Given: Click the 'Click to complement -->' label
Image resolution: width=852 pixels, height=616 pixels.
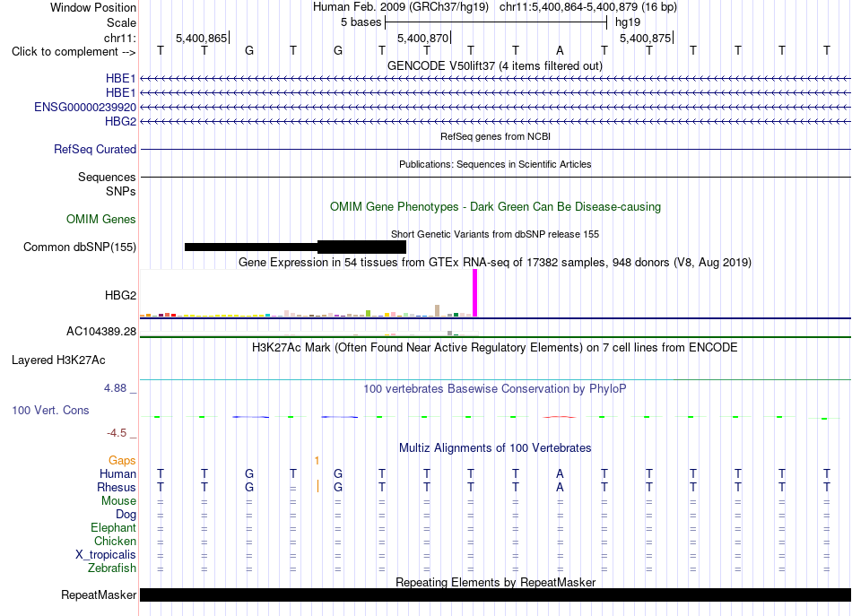Looking at the screenshot, I should (x=74, y=52).
